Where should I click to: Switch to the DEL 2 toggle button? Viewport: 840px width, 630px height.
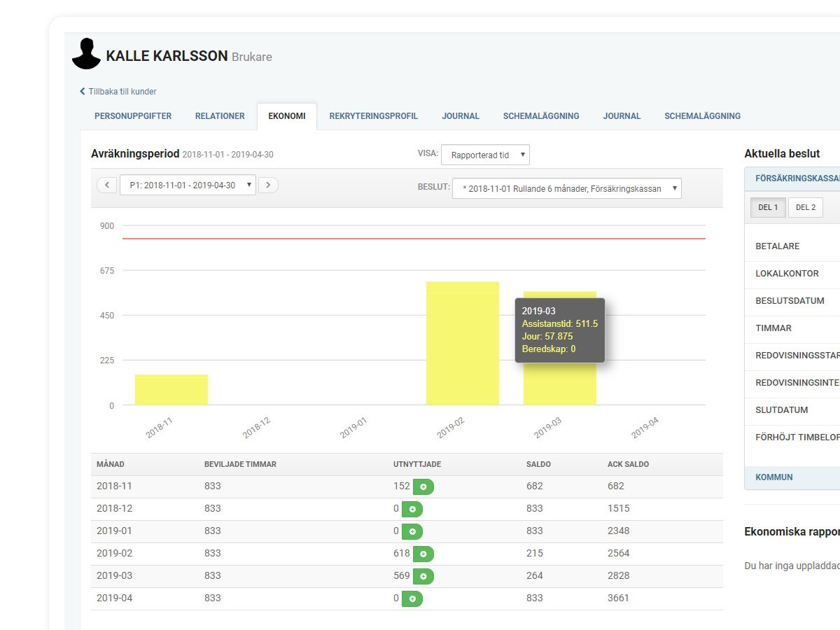[805, 207]
